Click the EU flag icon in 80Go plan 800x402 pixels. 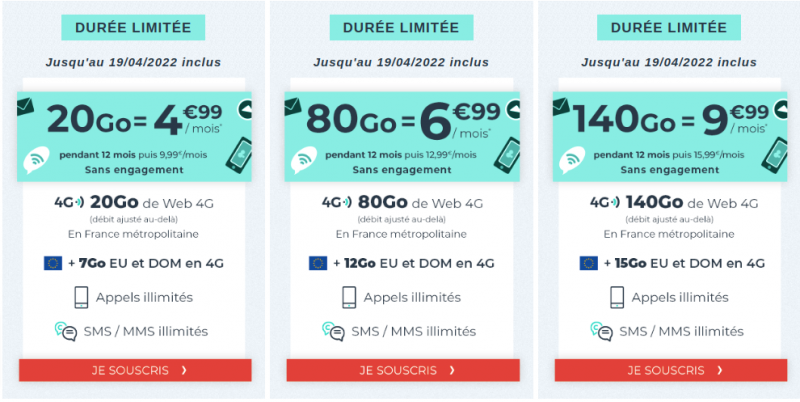pos(318,263)
